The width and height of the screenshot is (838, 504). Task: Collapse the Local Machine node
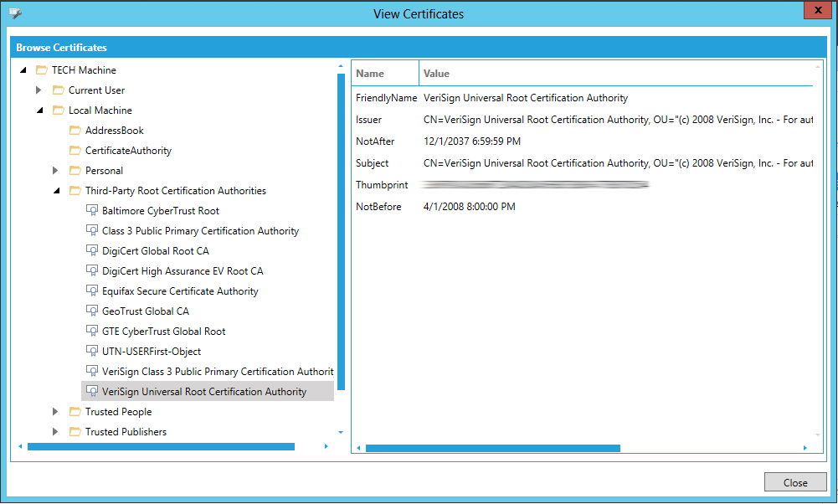39,111
